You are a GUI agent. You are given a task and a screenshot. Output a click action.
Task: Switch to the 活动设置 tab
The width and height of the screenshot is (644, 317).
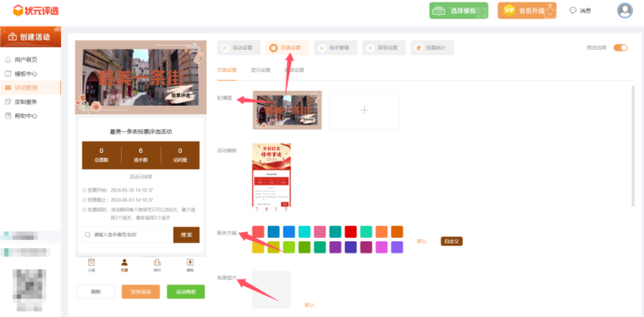click(239, 48)
